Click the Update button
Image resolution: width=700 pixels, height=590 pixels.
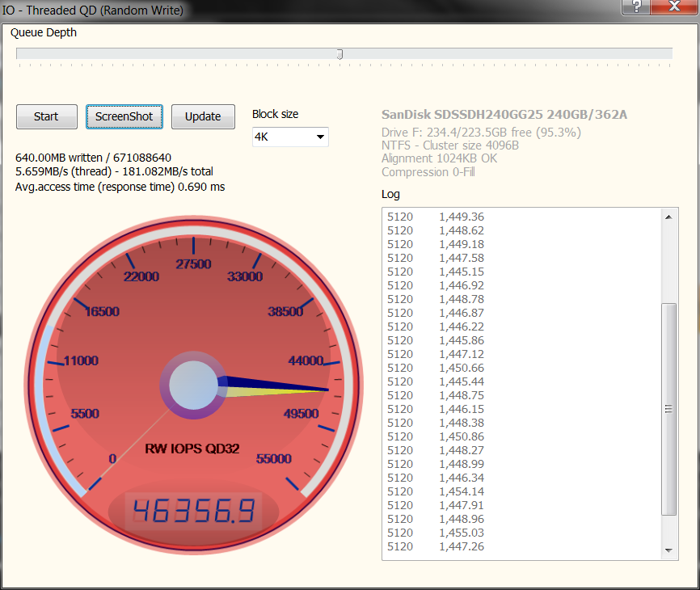(203, 116)
